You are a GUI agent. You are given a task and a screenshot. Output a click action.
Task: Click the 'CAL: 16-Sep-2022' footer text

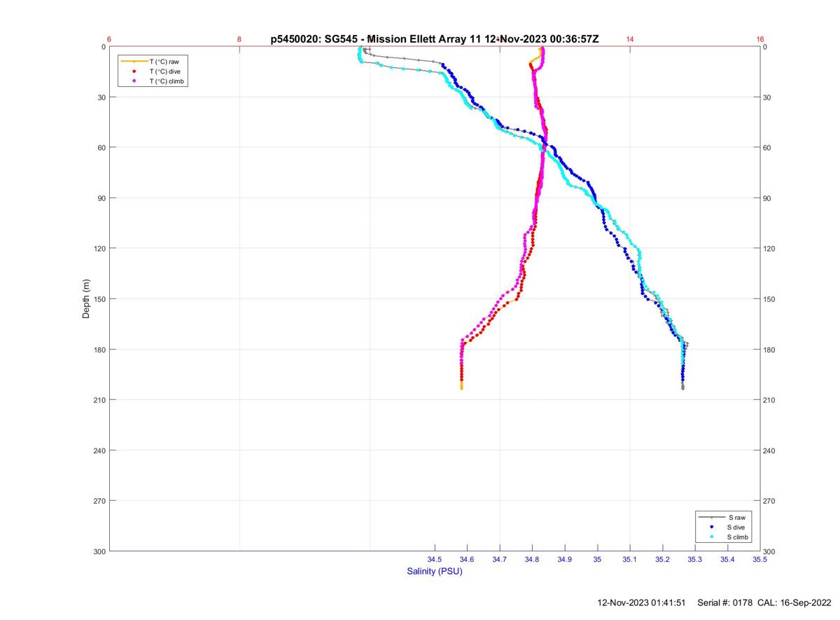794,602
